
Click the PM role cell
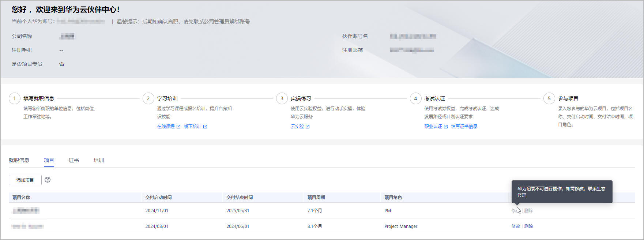point(388,211)
